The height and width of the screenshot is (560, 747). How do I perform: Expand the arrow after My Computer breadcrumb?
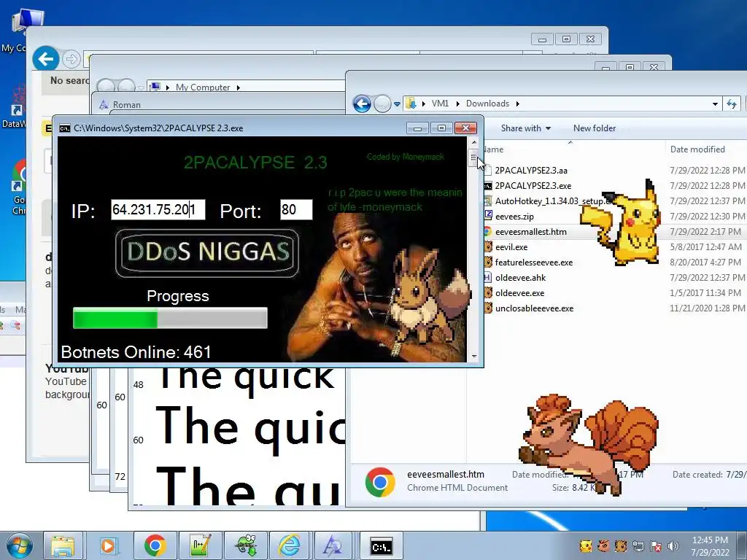[x=239, y=87]
